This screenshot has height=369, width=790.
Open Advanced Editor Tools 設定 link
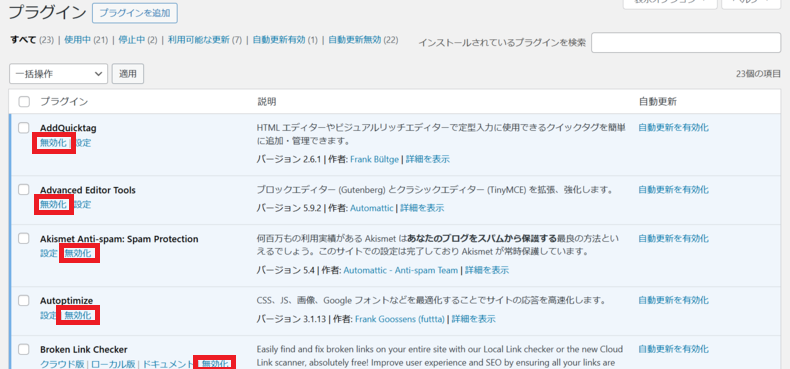(83, 205)
